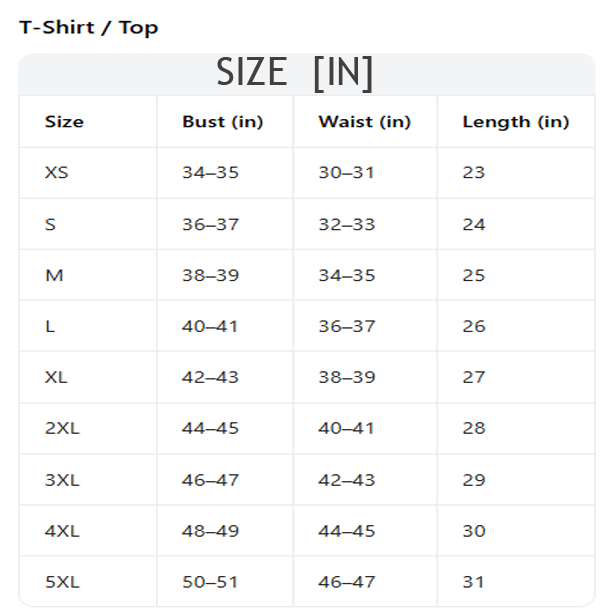
Task: Click bust value 40–41 for size L
Action: (x=210, y=326)
